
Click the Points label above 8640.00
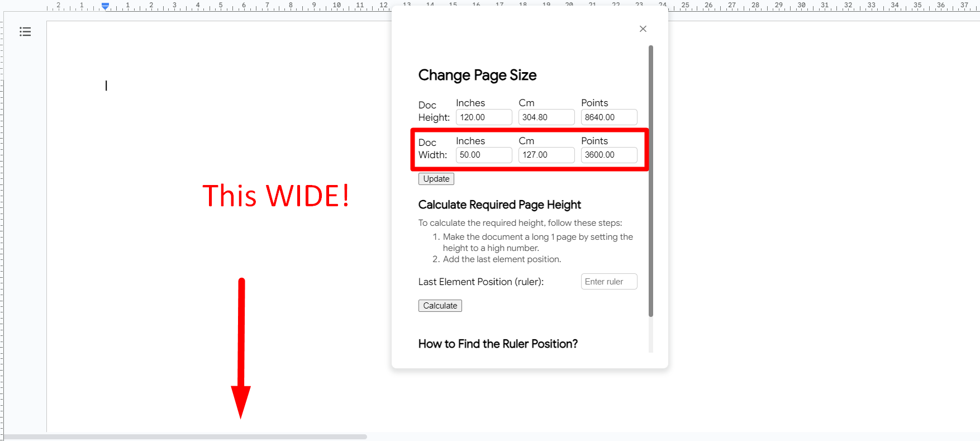click(x=594, y=103)
